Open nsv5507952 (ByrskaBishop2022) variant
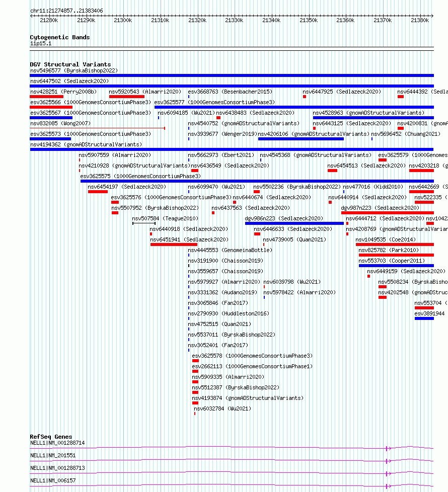448x492 pixels. (155, 208)
